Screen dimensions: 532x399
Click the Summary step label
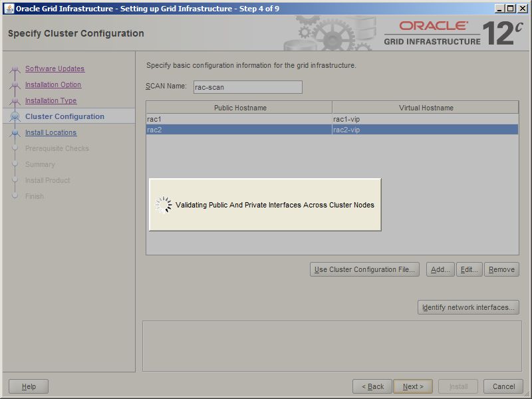click(40, 164)
